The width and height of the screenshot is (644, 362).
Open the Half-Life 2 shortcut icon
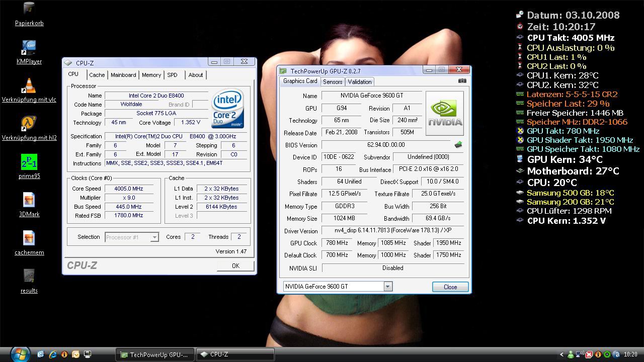(29, 129)
